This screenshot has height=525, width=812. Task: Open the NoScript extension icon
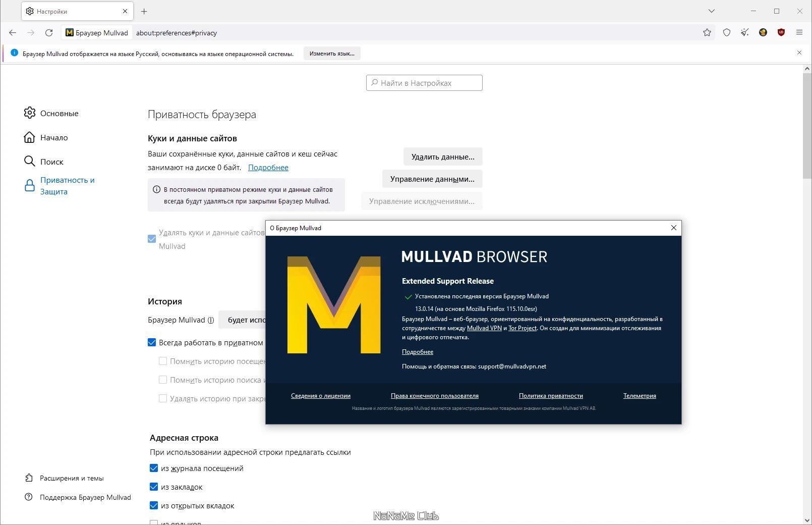click(763, 33)
